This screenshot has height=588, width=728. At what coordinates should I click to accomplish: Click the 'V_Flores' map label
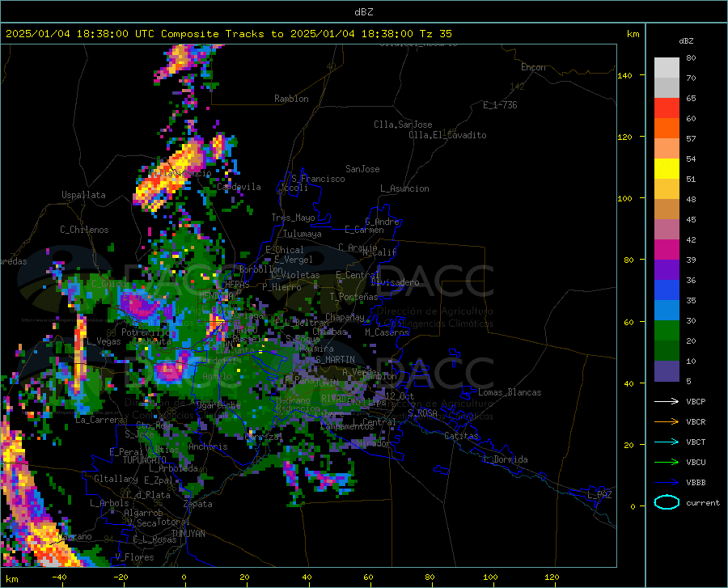click(x=134, y=557)
